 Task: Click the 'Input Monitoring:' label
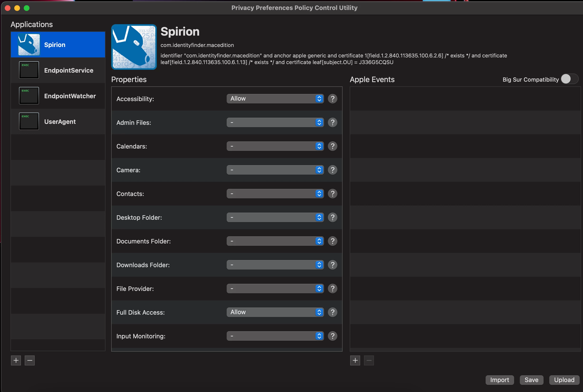tap(141, 336)
